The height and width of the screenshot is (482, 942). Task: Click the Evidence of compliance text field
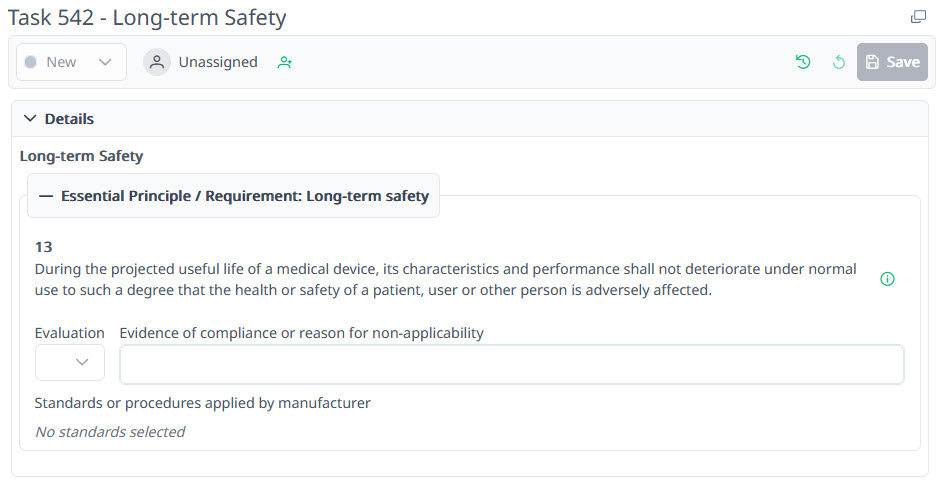[x=511, y=365]
